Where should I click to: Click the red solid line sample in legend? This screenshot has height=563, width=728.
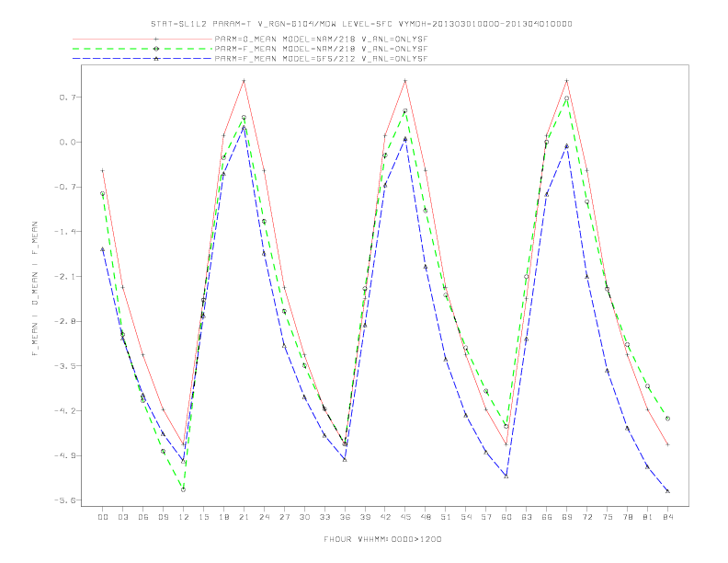coord(142,39)
